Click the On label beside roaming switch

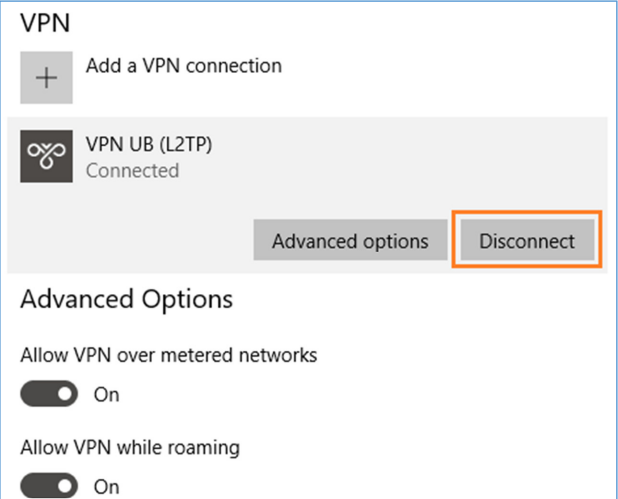coord(106,487)
